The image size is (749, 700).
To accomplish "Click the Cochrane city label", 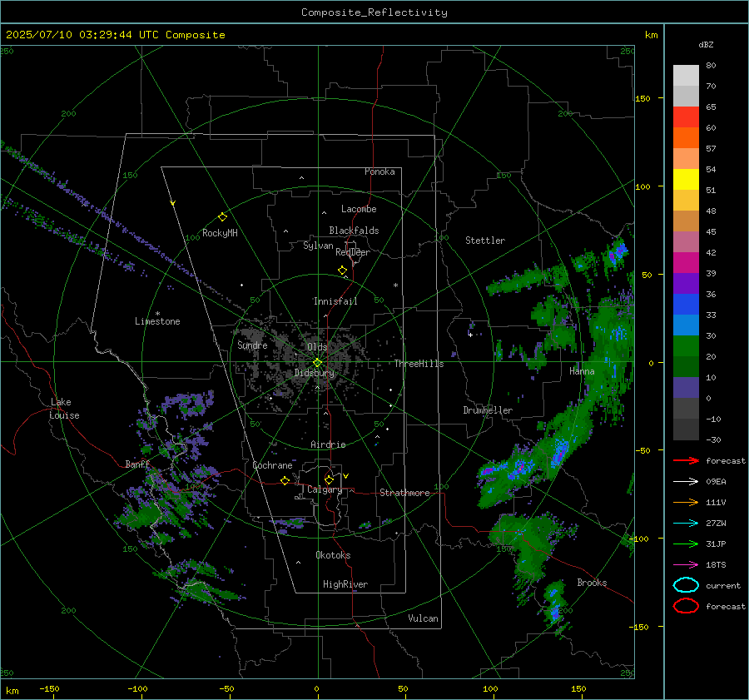I will (x=272, y=465).
